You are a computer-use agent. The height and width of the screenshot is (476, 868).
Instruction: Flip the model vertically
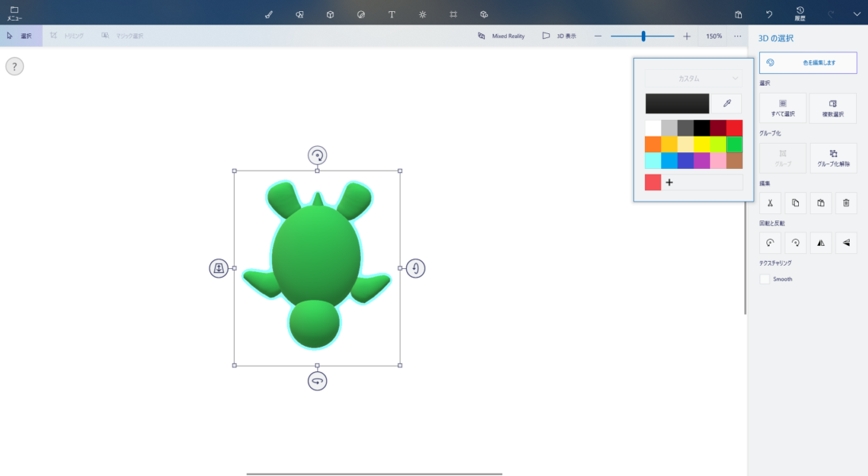coord(847,243)
